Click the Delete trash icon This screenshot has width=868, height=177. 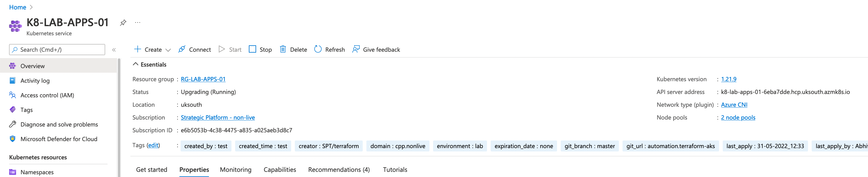(x=283, y=49)
